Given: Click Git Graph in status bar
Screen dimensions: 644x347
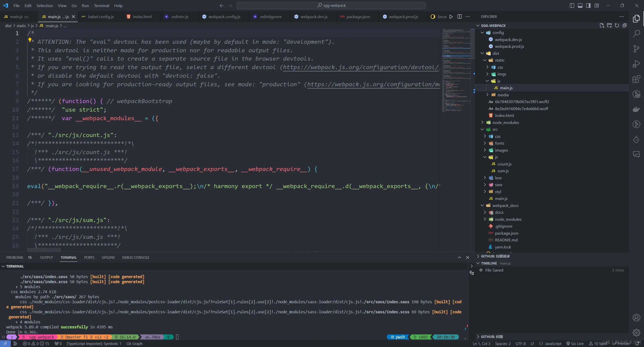Looking at the screenshot, I should pos(134,343).
